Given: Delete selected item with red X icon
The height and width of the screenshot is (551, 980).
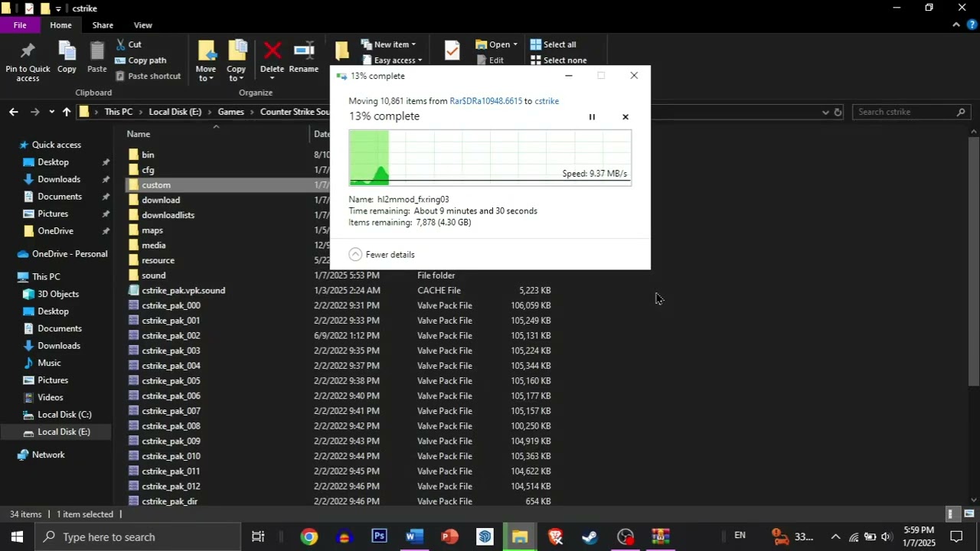Looking at the screenshot, I should (x=272, y=51).
